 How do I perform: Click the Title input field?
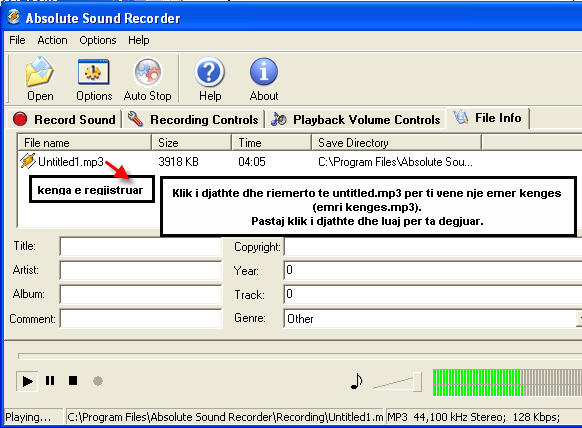click(x=141, y=246)
